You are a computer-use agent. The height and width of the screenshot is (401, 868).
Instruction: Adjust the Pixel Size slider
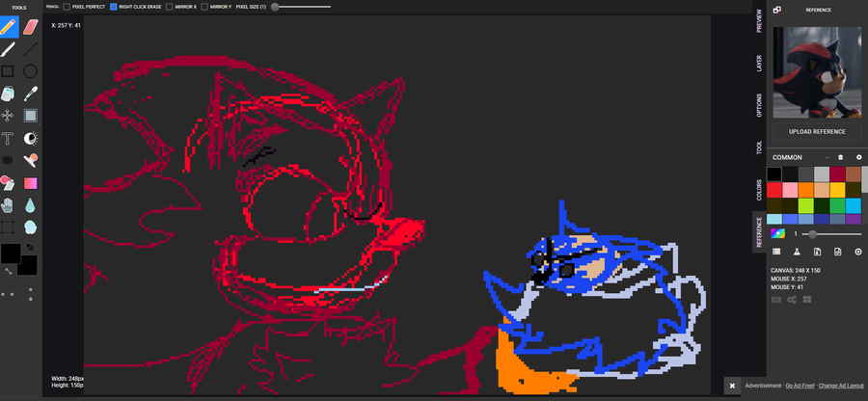pyautogui.click(x=302, y=7)
